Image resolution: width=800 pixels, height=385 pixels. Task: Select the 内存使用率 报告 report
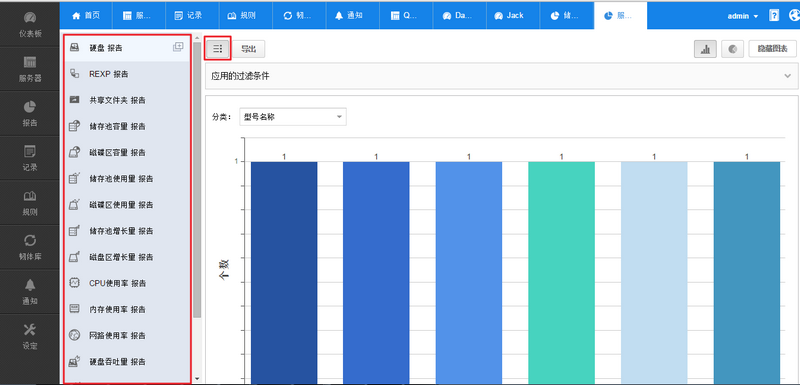click(x=127, y=310)
